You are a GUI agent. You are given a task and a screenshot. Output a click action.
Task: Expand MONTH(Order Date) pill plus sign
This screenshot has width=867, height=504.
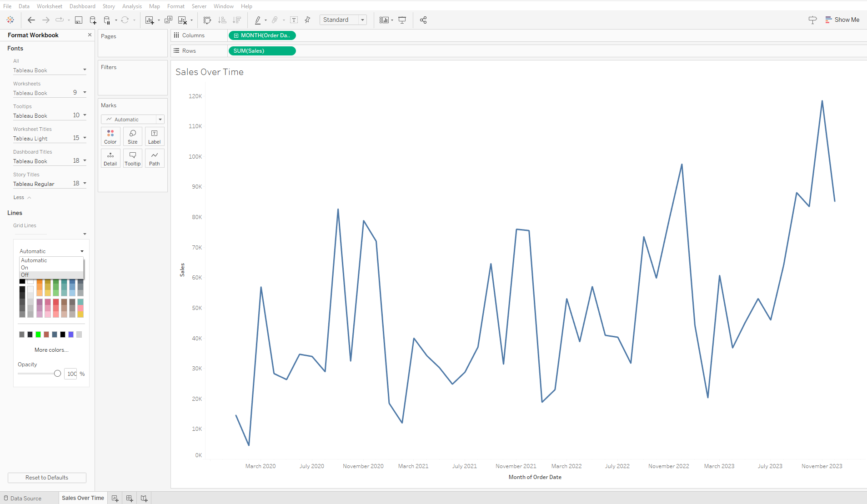coord(236,35)
